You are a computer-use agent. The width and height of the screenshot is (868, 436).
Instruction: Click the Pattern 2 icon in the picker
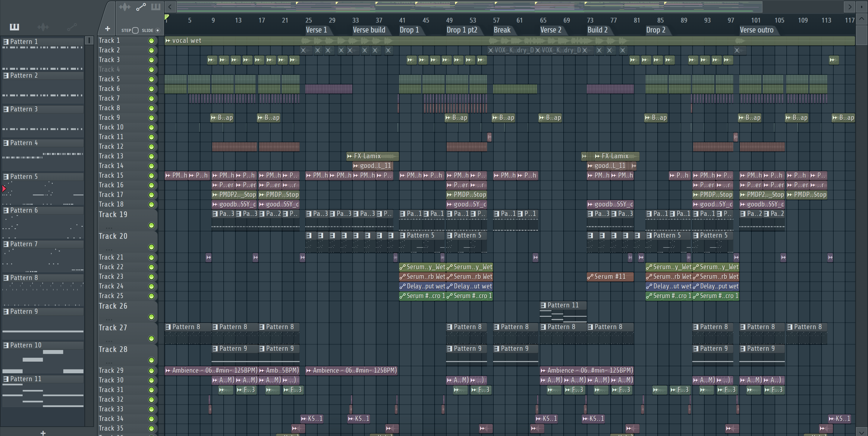[6, 75]
